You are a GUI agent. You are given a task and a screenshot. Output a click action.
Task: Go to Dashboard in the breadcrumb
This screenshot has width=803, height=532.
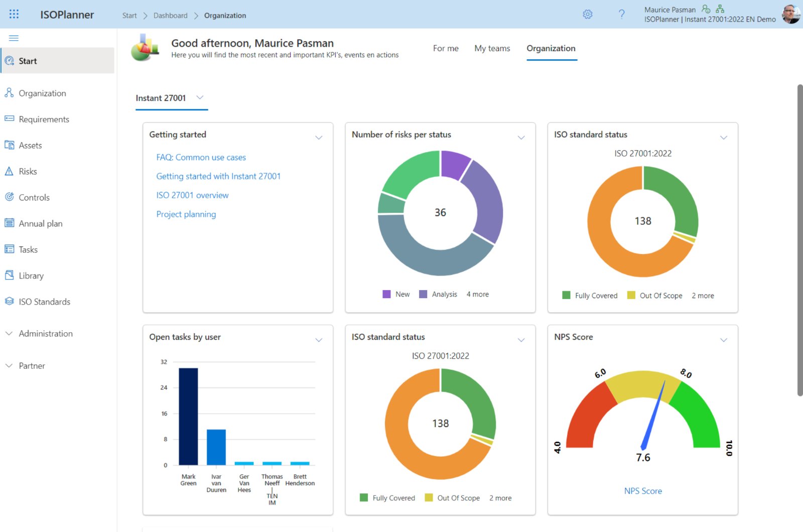171,16
